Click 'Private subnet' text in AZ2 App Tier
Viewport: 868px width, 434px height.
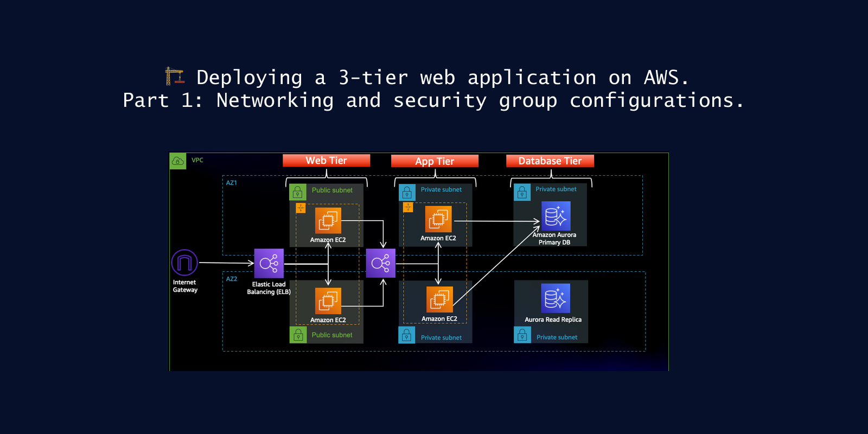tap(441, 337)
